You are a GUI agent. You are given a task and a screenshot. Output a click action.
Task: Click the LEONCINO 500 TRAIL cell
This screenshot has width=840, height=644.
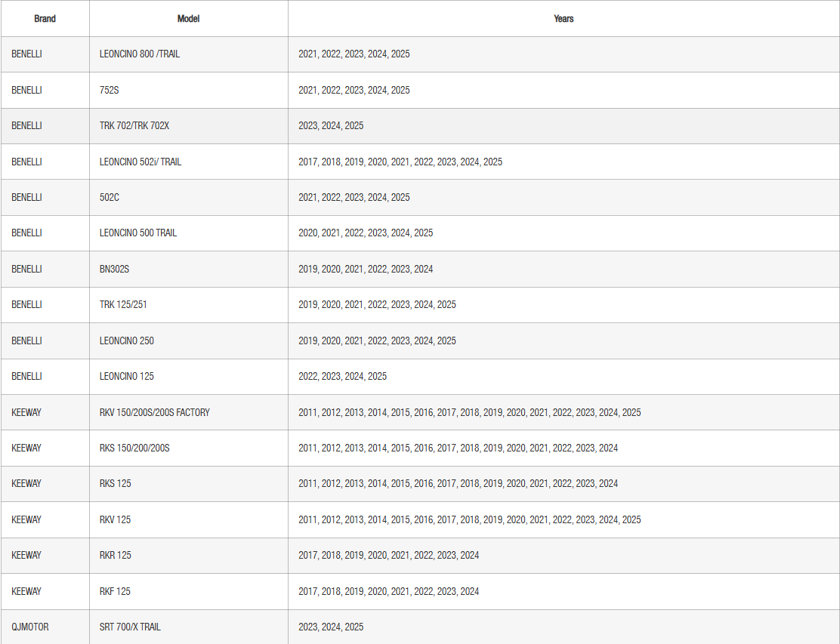tap(138, 233)
